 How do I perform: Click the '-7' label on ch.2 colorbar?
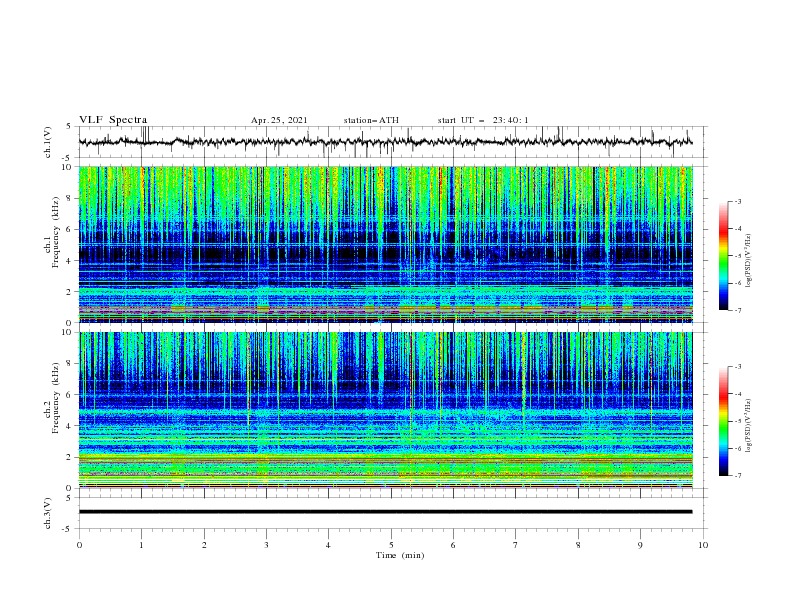(x=738, y=476)
